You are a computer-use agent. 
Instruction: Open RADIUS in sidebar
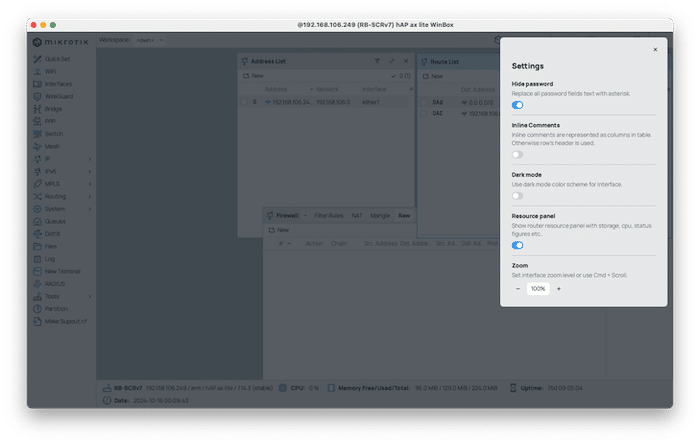pos(54,284)
